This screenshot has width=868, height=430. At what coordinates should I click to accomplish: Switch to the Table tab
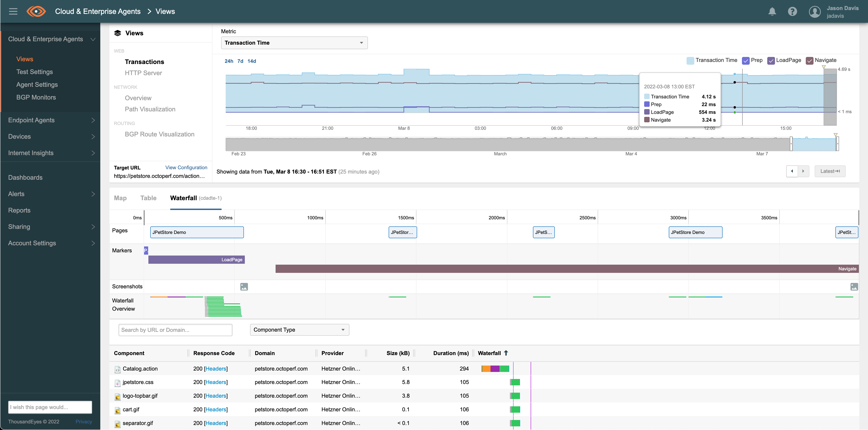tap(148, 198)
